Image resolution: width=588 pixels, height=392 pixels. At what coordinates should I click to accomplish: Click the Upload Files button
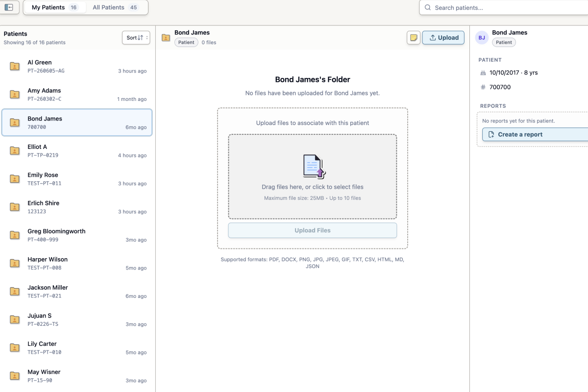[x=313, y=230]
